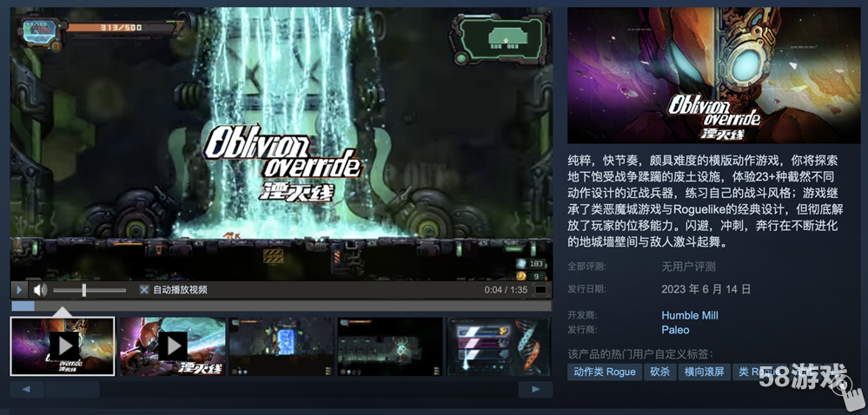Image resolution: width=868 pixels, height=415 pixels.
Task: Toggle the 自动播放视频 autoplay checkbox
Action: coord(144,290)
